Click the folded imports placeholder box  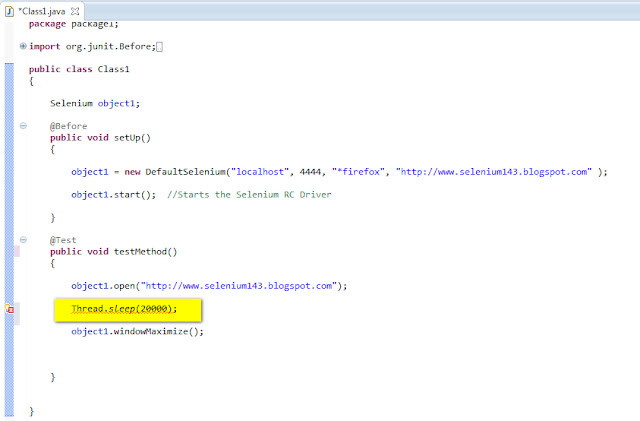tap(160, 47)
